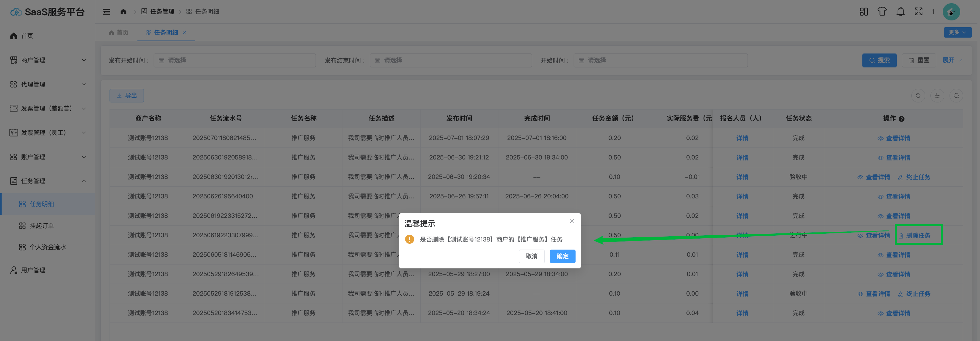Close the 温馨提示 dialog
Image resolution: width=980 pixels, height=341 pixels.
[572, 221]
